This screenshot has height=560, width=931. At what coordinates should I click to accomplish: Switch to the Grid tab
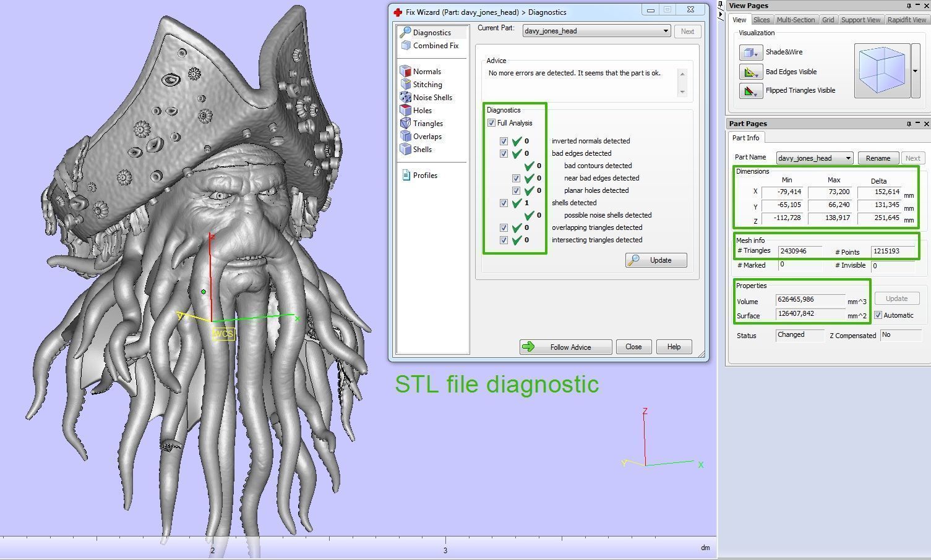828,20
